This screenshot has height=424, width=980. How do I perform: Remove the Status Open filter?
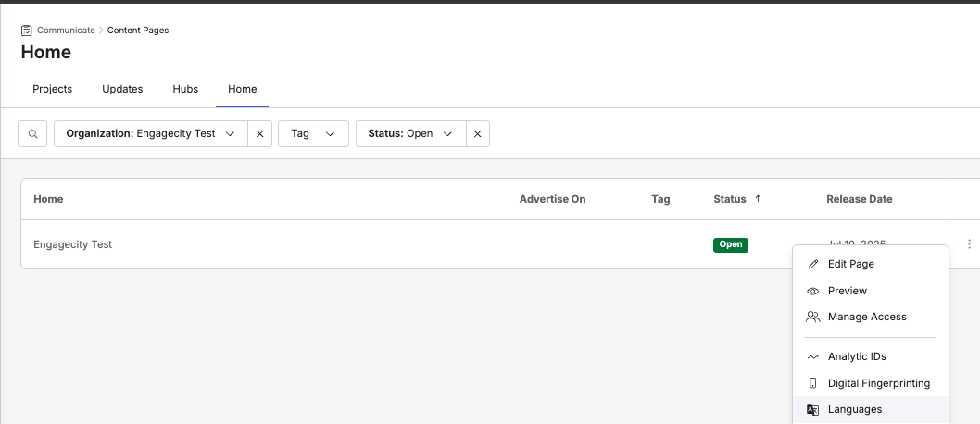coord(477,134)
